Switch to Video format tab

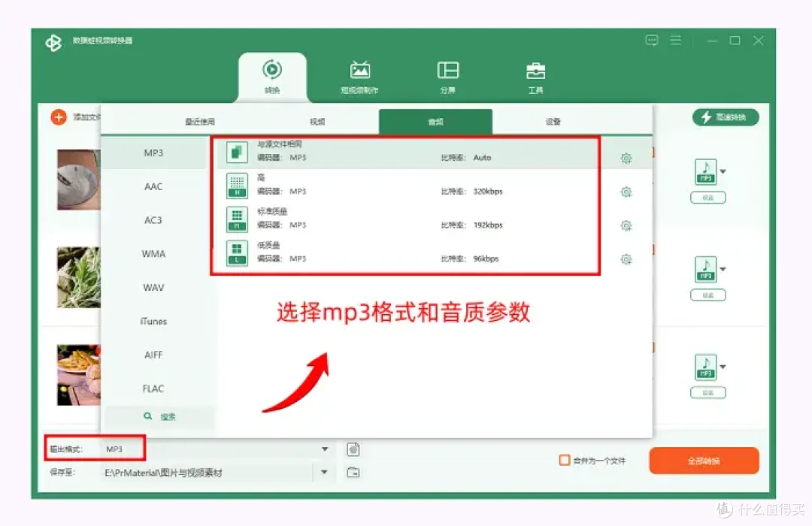pyautogui.click(x=317, y=122)
